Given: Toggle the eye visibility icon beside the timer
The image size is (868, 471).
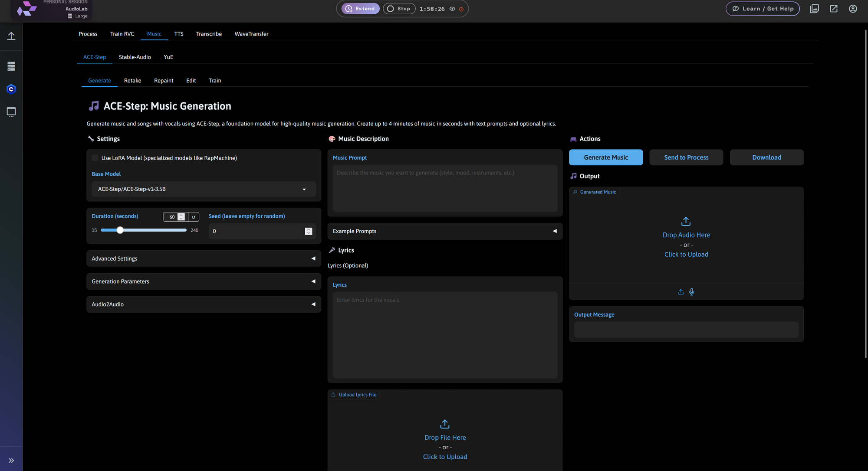Looking at the screenshot, I should coord(452,9).
